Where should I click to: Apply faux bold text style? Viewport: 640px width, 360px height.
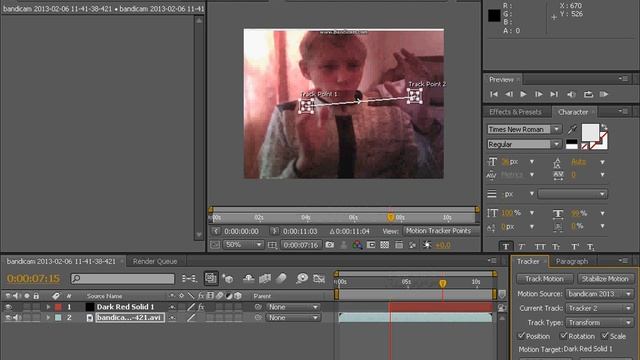[506, 247]
